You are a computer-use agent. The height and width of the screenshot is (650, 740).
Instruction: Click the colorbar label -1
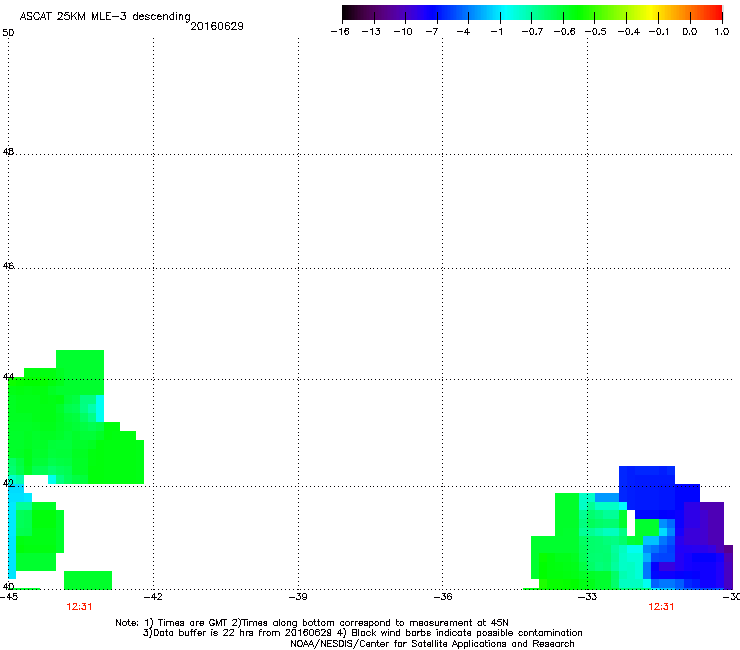[x=496, y=32]
